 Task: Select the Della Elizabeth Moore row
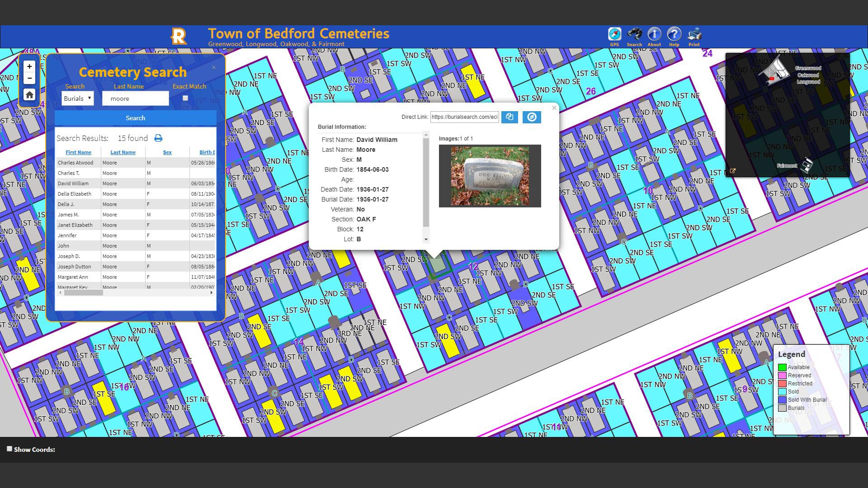tap(136, 194)
